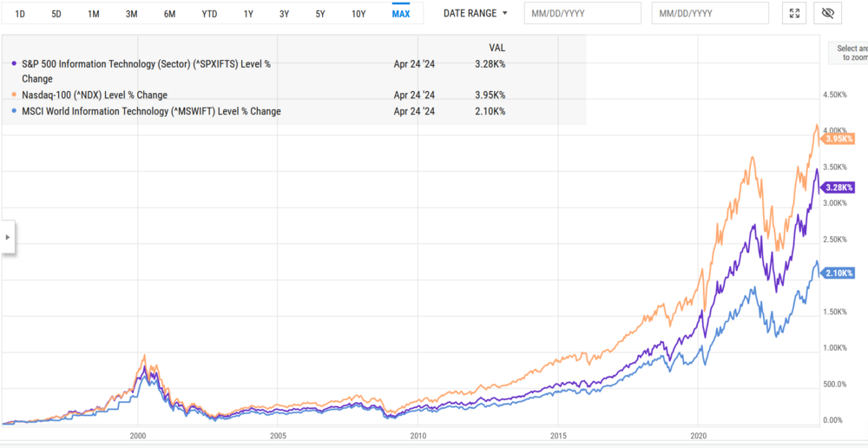Click the blue MSCI World legend dot

coord(13,111)
